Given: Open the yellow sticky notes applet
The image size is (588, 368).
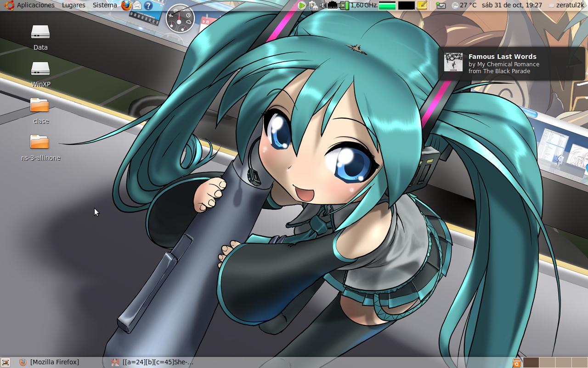Looking at the screenshot, I should [x=422, y=6].
